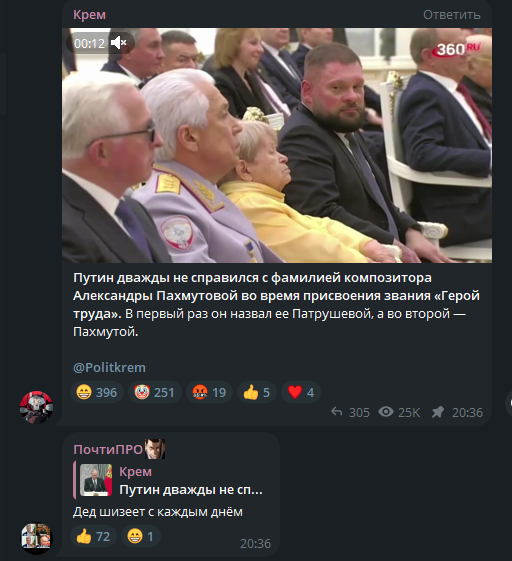
Task: Unmute the video with the speaker icon
Action: 118,43
